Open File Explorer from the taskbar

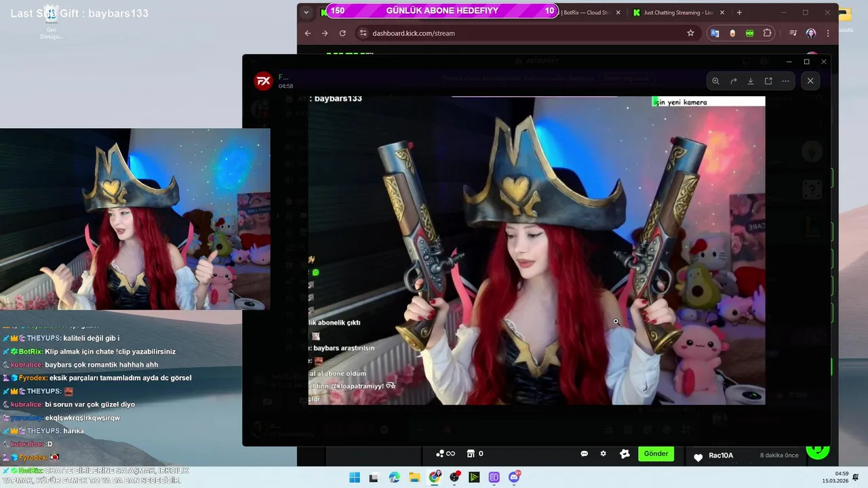point(414,477)
